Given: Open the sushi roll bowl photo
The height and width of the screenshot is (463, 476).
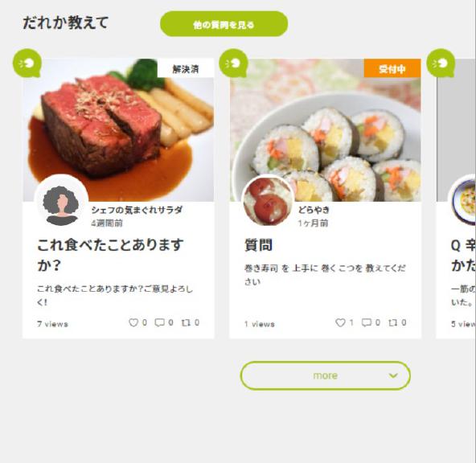Looking at the screenshot, I should 325,130.
